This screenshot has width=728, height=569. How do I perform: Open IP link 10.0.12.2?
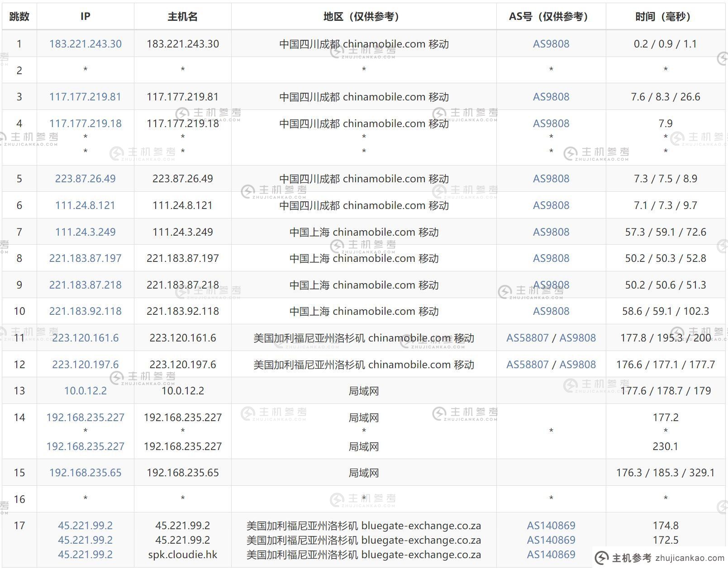click(85, 391)
